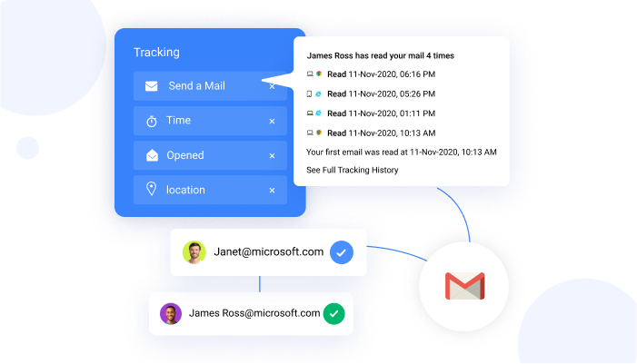Click the map pin icon beside location
The width and height of the screenshot is (637, 364).
151,189
